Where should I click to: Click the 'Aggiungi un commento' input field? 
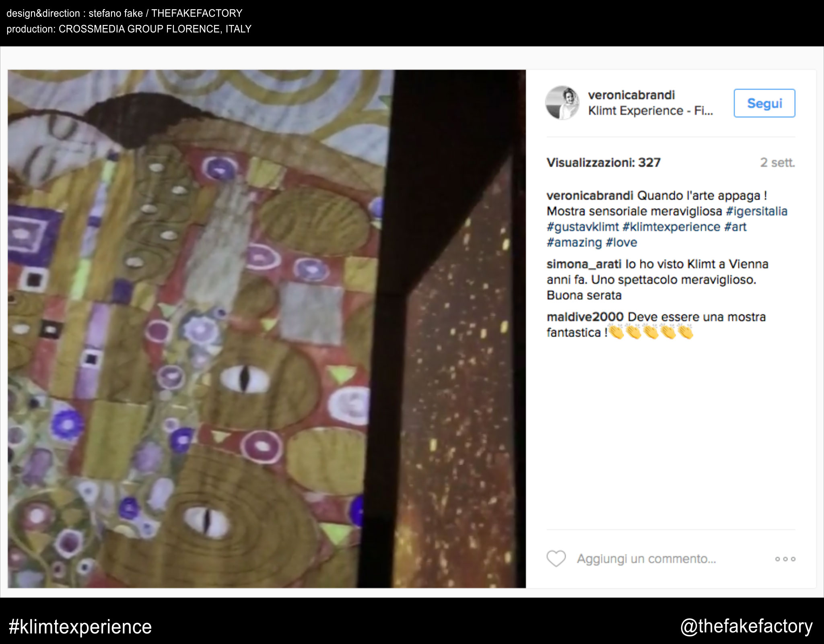[x=646, y=559]
